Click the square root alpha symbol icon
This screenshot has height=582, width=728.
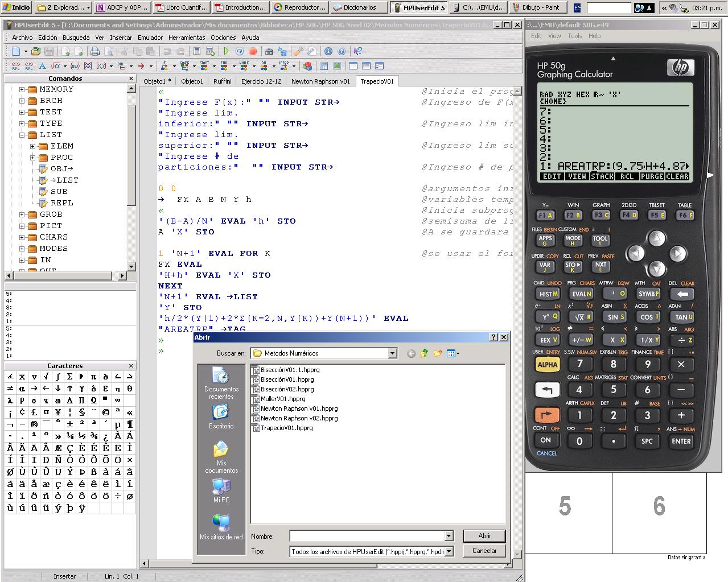(x=56, y=66)
